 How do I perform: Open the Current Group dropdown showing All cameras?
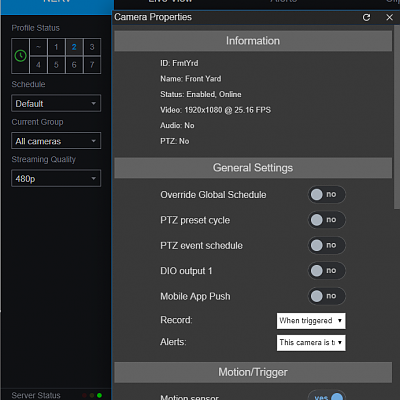56,141
